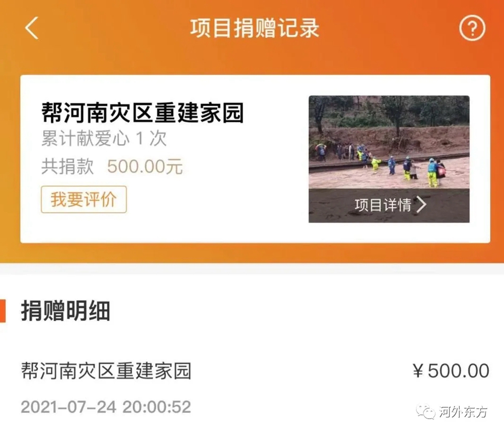Click the ¥500.00 amount in detail row
The width and height of the screenshot is (504, 434).
click(x=451, y=371)
